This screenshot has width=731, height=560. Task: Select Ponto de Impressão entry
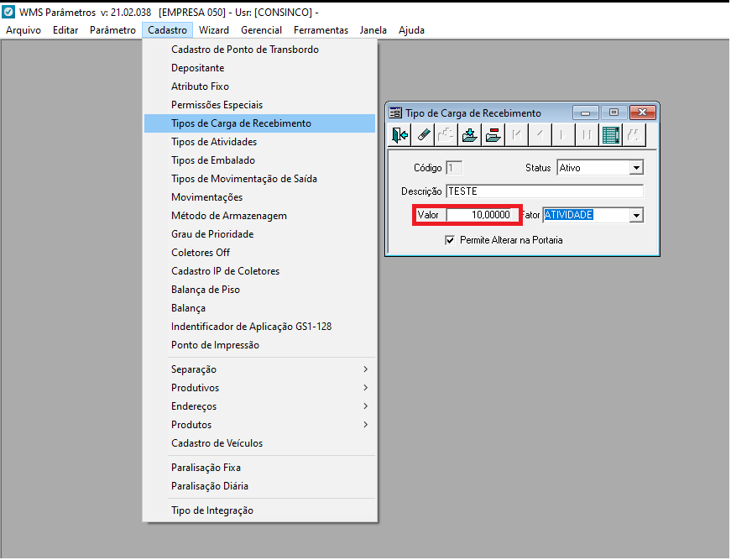point(259,345)
